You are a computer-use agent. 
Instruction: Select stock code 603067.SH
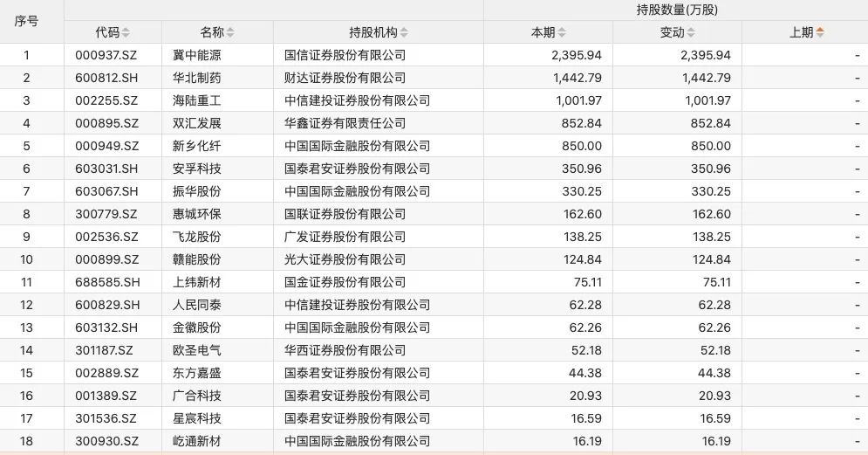(x=106, y=192)
